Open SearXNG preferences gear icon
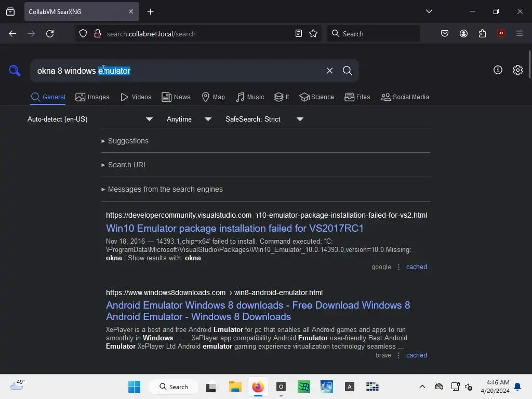The image size is (532, 399). 517,70
